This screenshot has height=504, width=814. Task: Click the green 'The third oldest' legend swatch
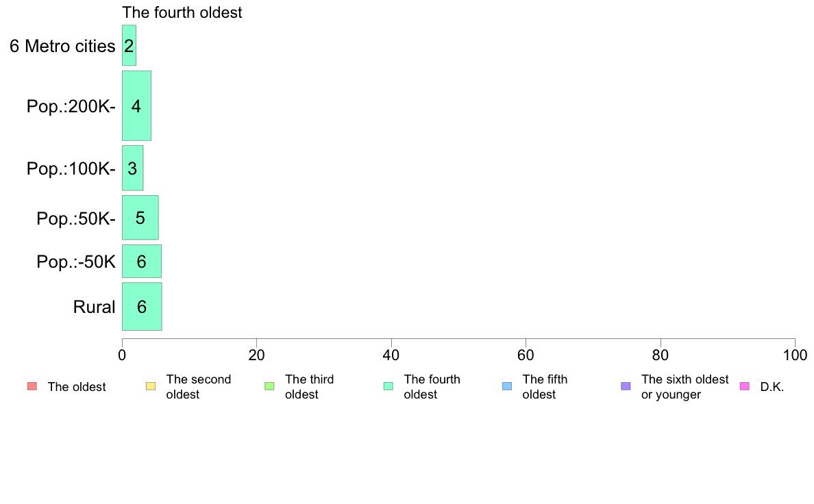tap(269, 386)
